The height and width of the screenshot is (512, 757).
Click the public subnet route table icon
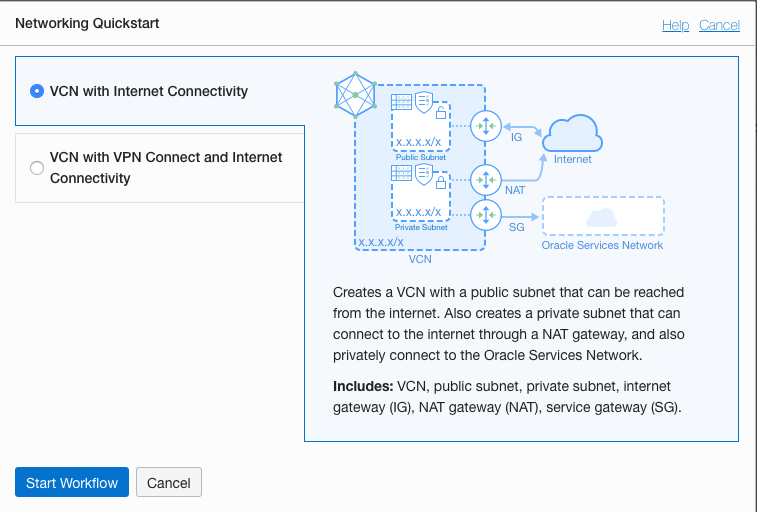click(x=402, y=101)
